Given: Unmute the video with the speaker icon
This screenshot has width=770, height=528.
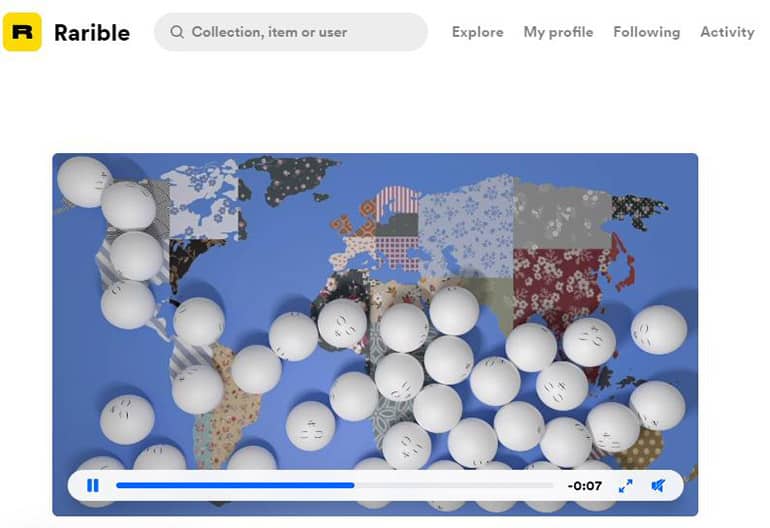Looking at the screenshot, I should click(658, 486).
